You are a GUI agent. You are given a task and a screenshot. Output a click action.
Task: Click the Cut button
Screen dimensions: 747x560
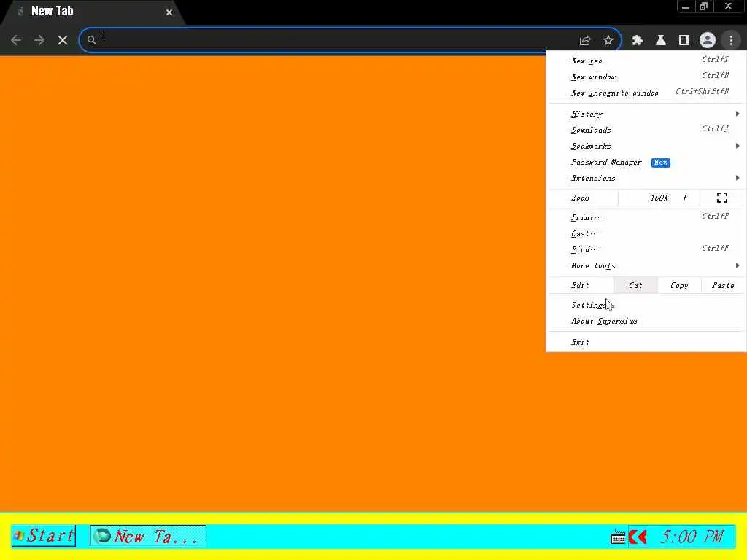[635, 285]
